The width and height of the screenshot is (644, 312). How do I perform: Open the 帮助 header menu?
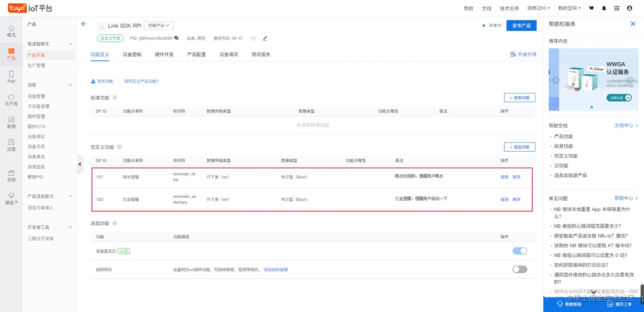point(469,9)
